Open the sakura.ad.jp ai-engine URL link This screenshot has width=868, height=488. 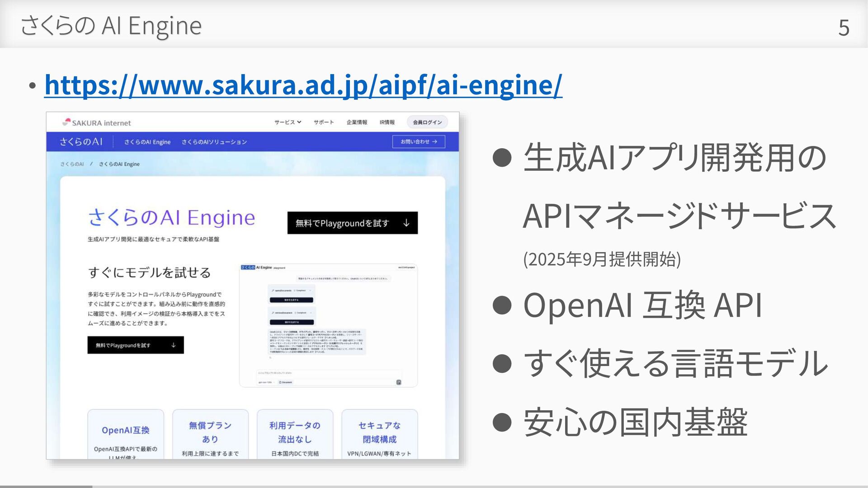click(303, 84)
